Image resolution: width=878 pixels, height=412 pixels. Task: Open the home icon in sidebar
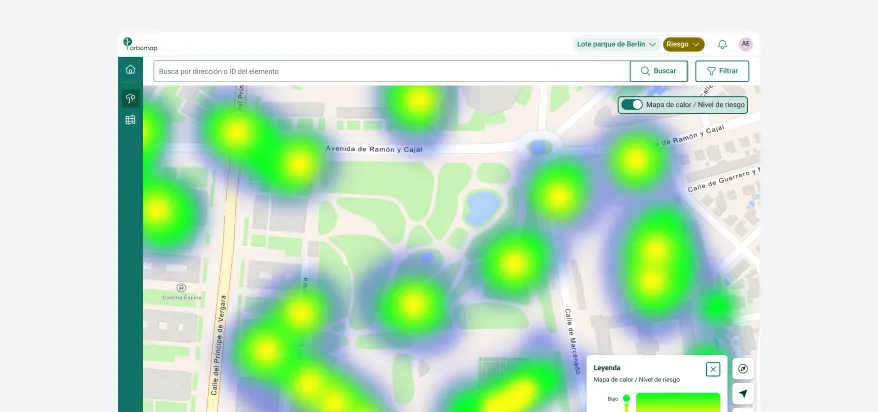coord(130,69)
